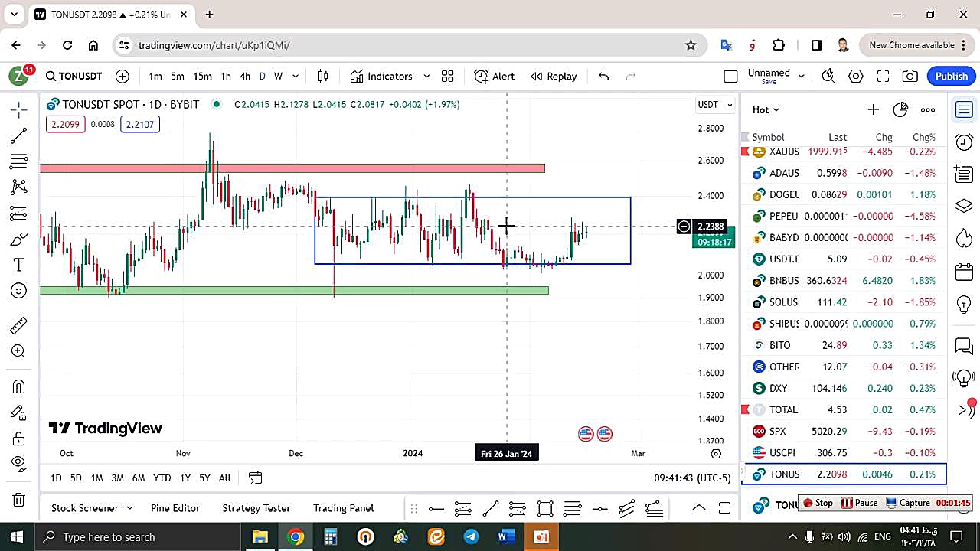Open the candlestick chart style selector
Image resolution: width=980 pixels, height=551 pixels.
323,76
